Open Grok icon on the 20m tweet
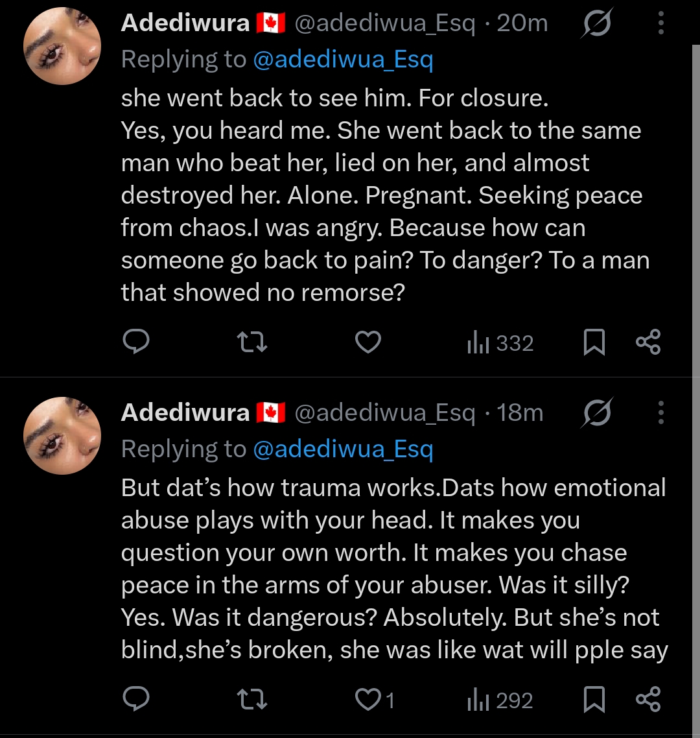The width and height of the screenshot is (700, 738). point(596,24)
